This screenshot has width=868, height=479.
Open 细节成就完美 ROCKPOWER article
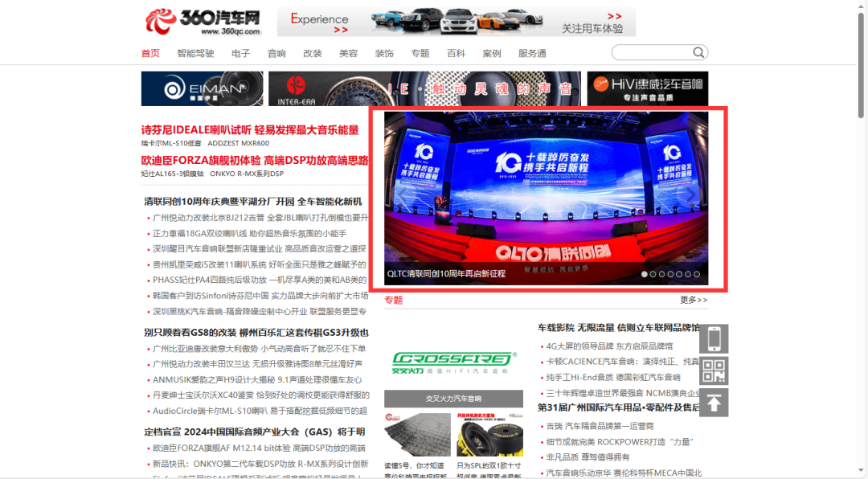[620, 441]
